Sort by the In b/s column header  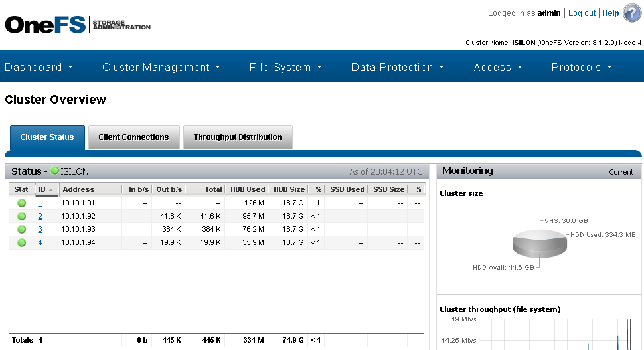tap(137, 189)
